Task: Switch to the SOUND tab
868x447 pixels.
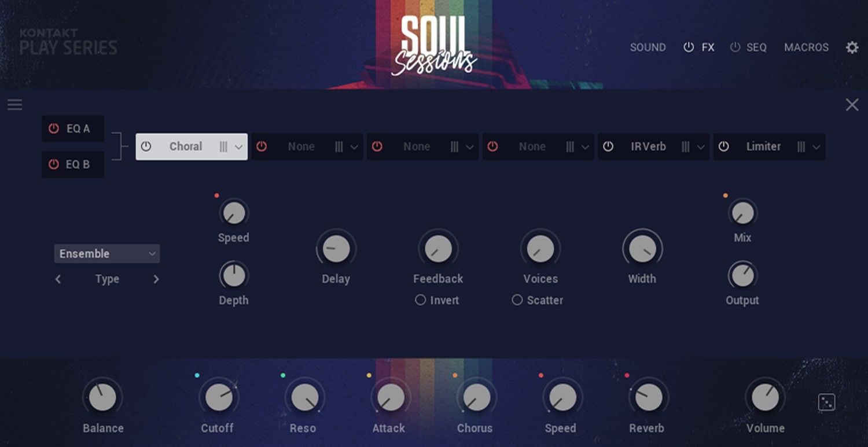Action: [648, 47]
